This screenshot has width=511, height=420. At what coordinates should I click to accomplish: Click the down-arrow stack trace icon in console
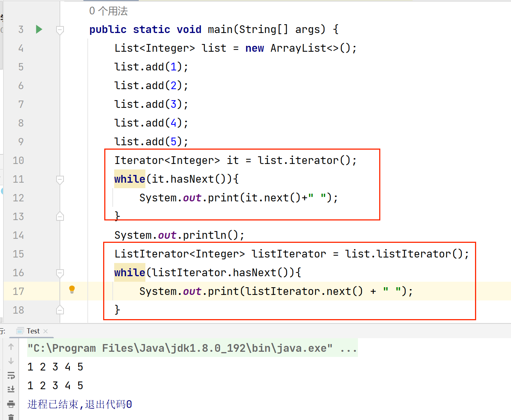11,361
